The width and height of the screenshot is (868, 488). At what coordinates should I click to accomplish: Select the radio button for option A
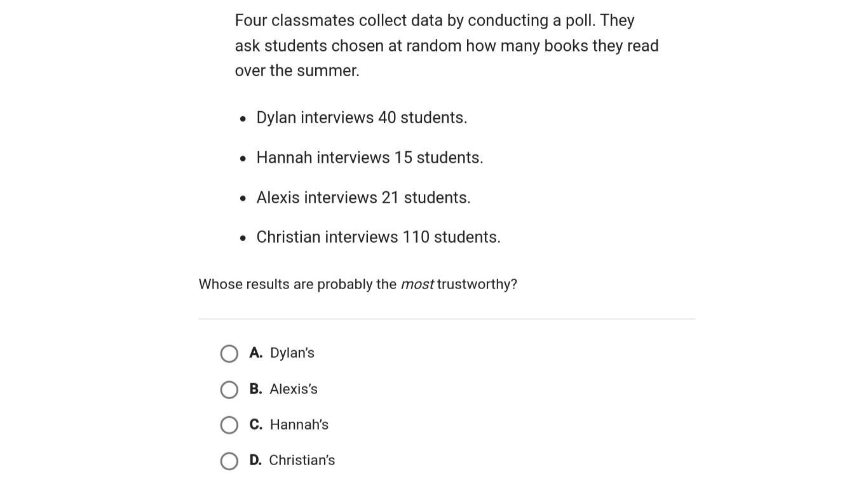229,353
